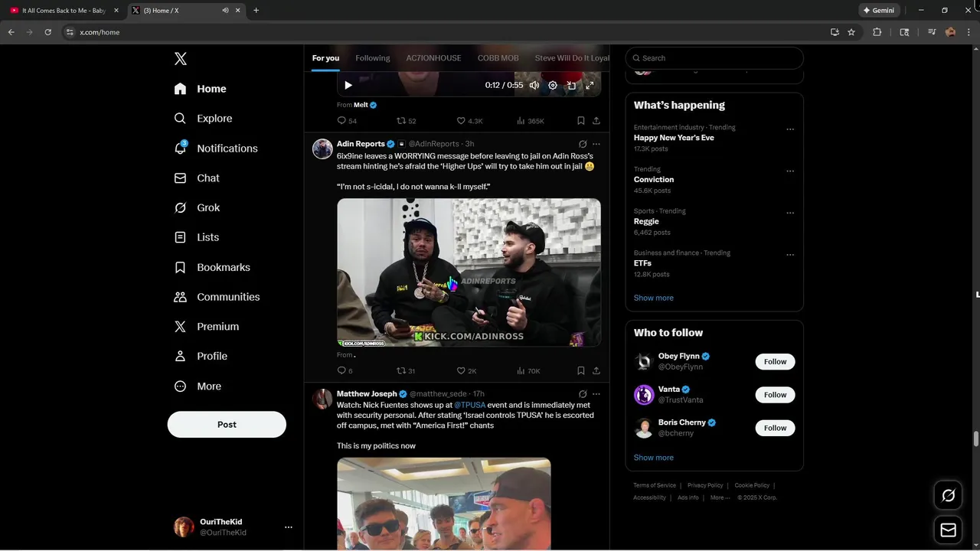Mute the video's volume

click(534, 86)
